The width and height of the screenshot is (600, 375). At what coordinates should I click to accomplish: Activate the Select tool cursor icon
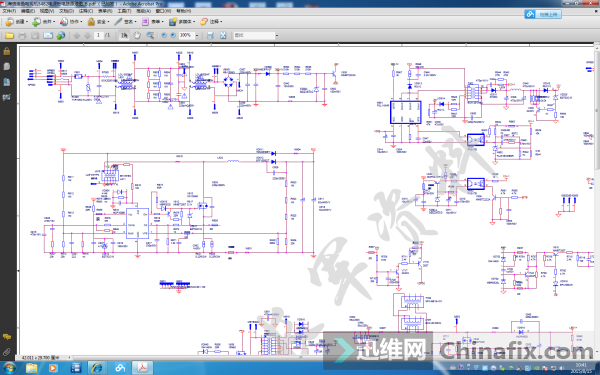[124, 36]
